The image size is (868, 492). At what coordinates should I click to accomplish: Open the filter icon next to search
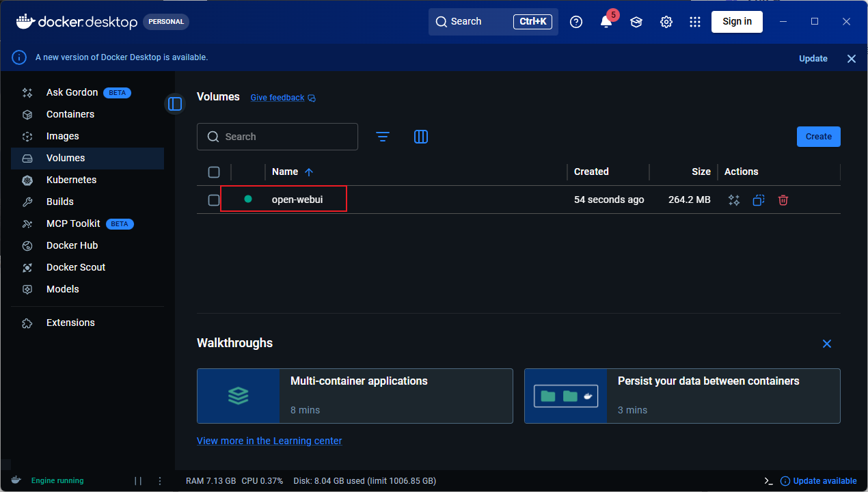[x=383, y=137]
